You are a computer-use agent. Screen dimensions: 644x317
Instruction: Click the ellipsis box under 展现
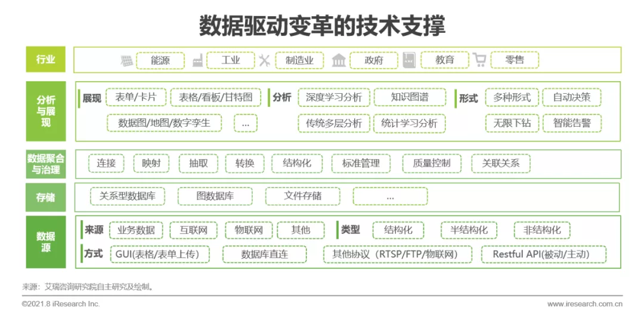point(246,123)
